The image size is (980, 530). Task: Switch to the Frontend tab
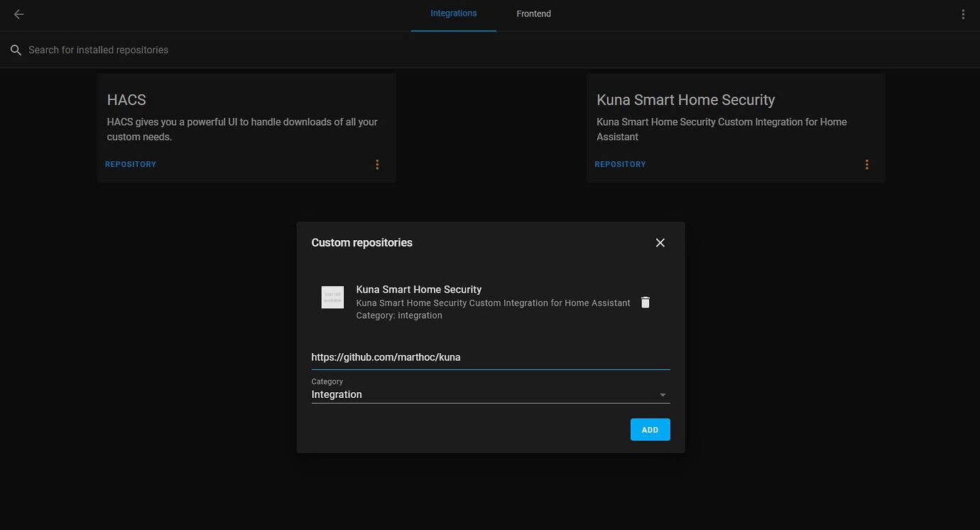pos(533,13)
